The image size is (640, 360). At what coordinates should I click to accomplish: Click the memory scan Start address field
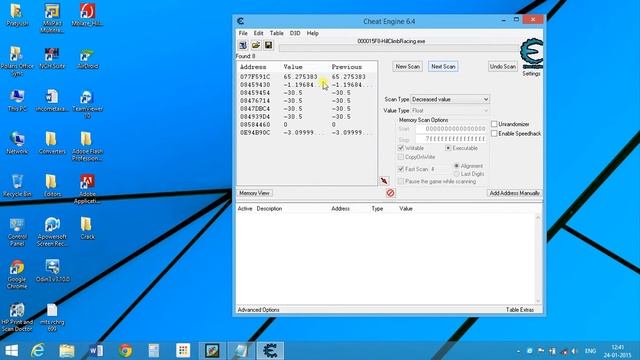pos(451,129)
